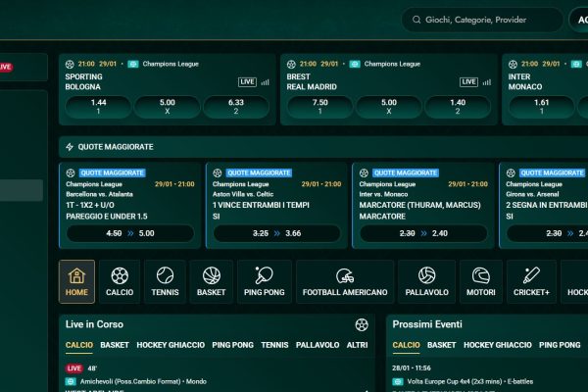Click soccer icon on Inter vs. Monaco boost
The width and height of the screenshot is (588, 392).
click(364, 172)
